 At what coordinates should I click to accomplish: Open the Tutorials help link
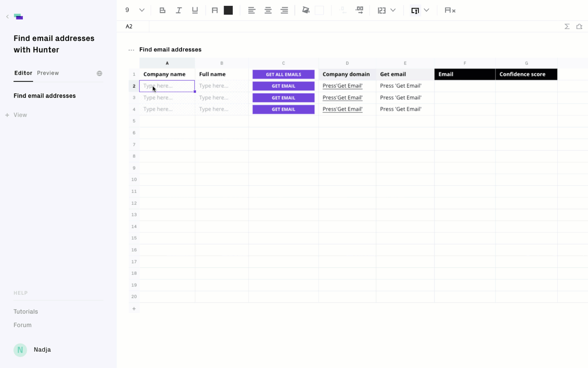pyautogui.click(x=26, y=312)
